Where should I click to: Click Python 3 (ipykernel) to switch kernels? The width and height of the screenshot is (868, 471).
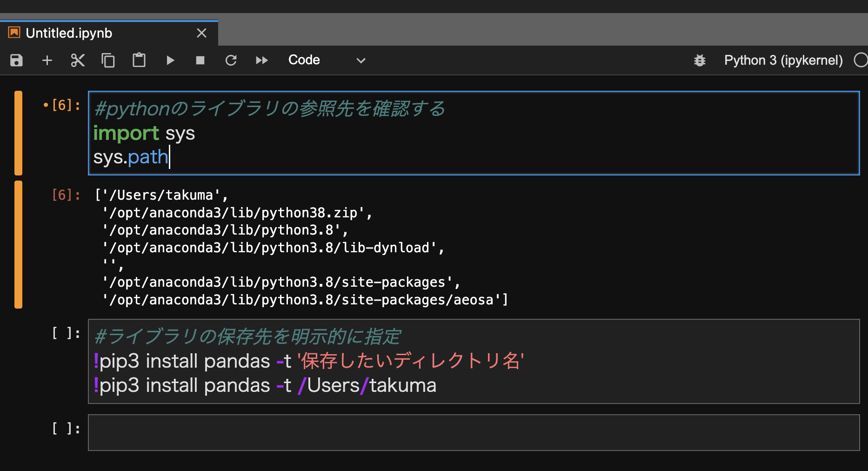[783, 61]
